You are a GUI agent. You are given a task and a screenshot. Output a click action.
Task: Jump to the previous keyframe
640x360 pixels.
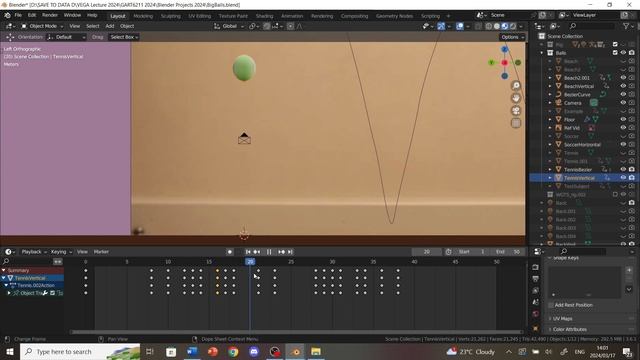[257, 252]
